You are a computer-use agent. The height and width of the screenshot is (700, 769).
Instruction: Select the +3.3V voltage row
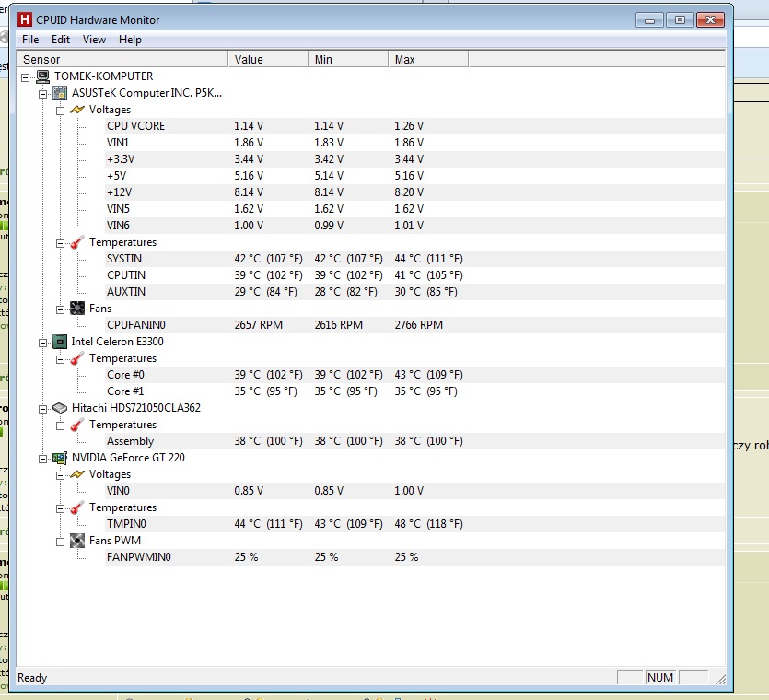415,159
